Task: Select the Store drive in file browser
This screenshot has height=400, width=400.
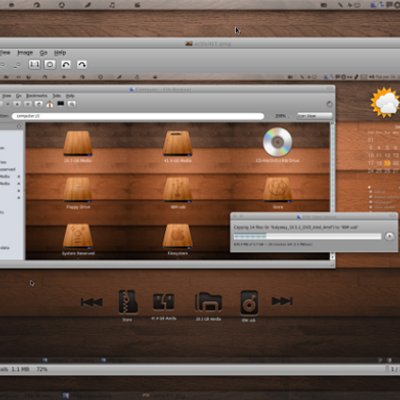Action: (277, 190)
